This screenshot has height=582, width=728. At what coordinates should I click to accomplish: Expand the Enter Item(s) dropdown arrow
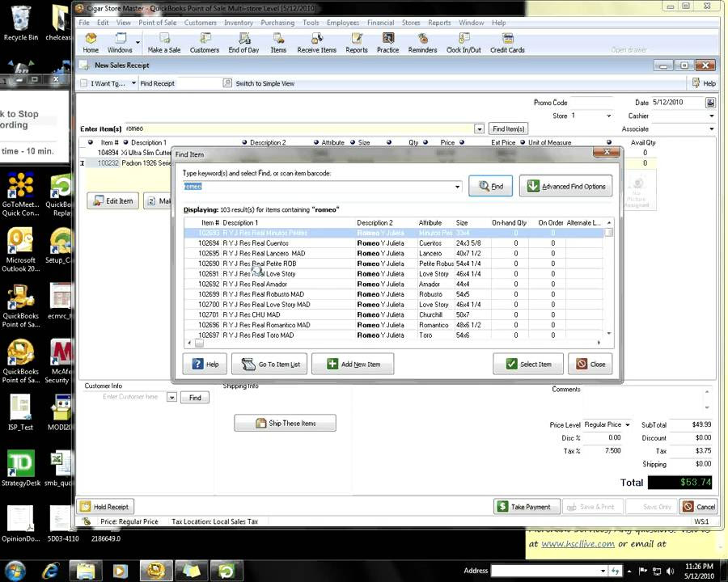pyautogui.click(x=479, y=129)
